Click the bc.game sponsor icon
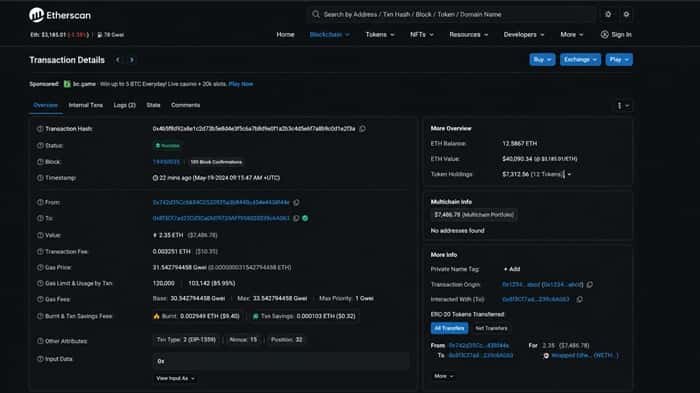This screenshot has width=700, height=393. (x=67, y=84)
